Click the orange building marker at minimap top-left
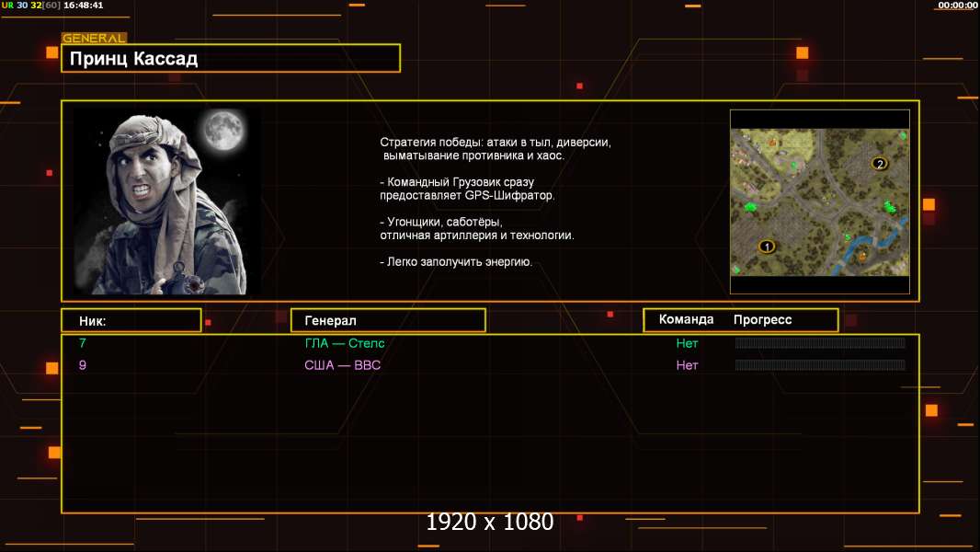The image size is (980, 552). coord(772,143)
